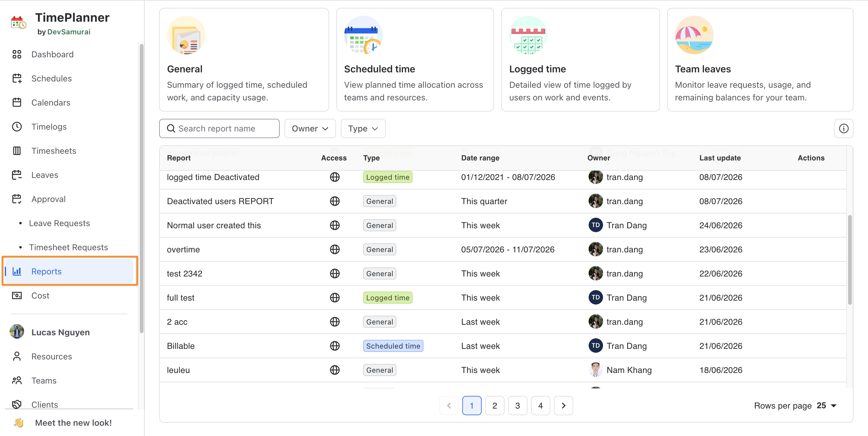Click the Scheduled time calendar illustration
The height and width of the screenshot is (436, 868).
point(363,35)
